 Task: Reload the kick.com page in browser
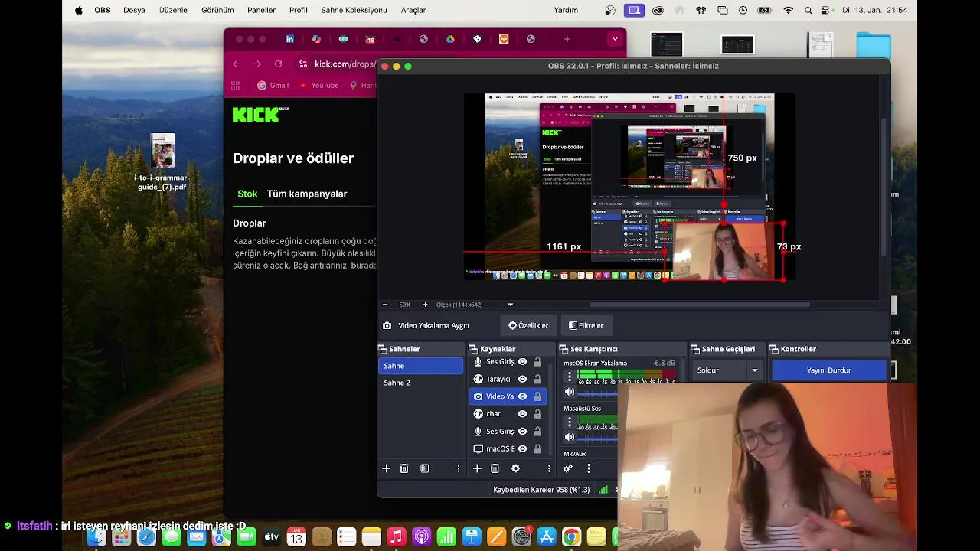click(278, 64)
